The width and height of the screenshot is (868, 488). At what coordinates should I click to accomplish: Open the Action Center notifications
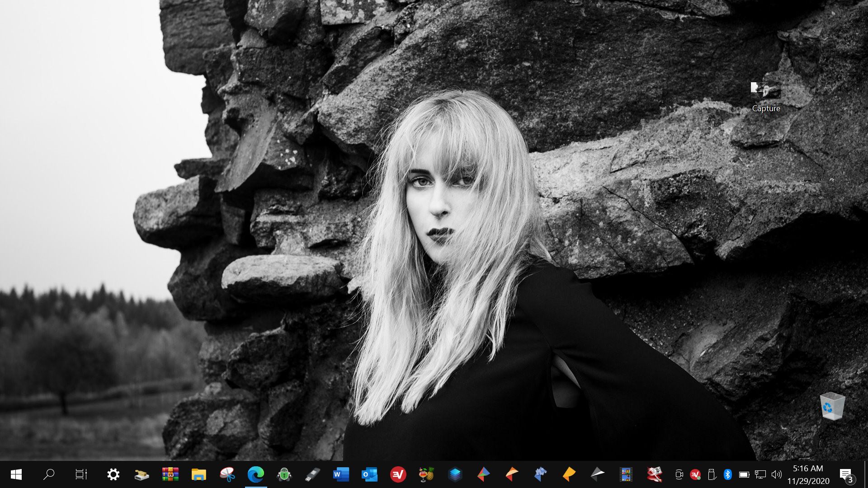[846, 474]
